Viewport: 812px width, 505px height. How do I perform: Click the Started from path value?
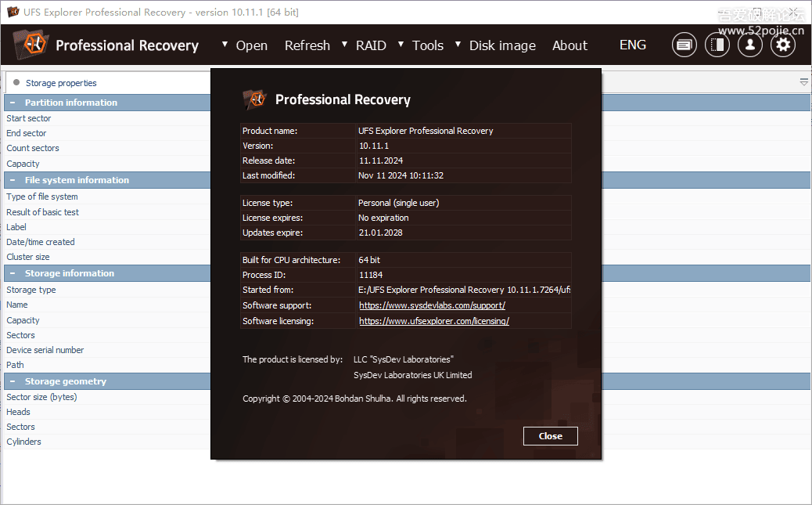[x=465, y=290]
